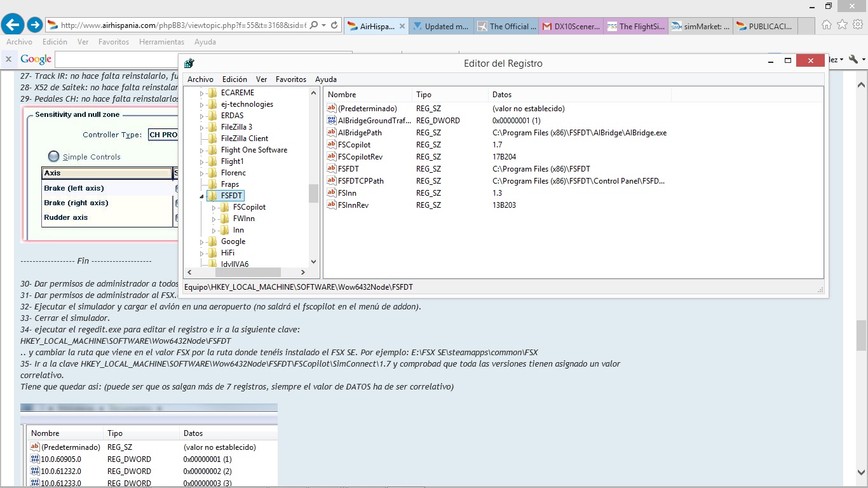Switch to The Official... browser tab
868x488 pixels.
[506, 27]
